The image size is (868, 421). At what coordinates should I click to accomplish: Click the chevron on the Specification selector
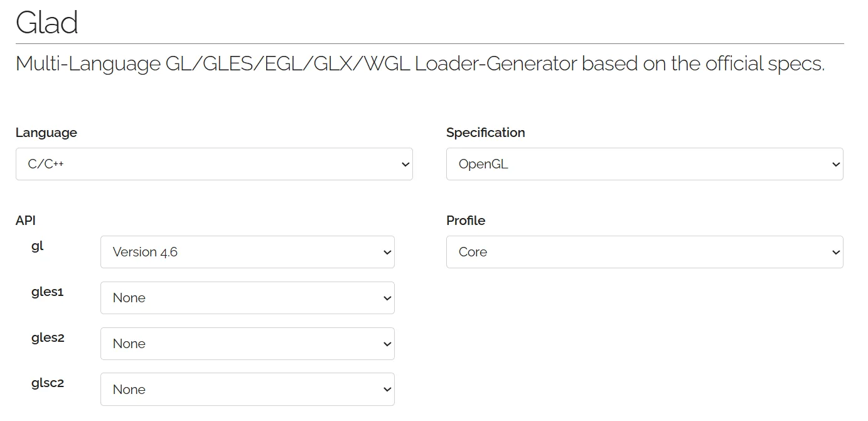[835, 164]
